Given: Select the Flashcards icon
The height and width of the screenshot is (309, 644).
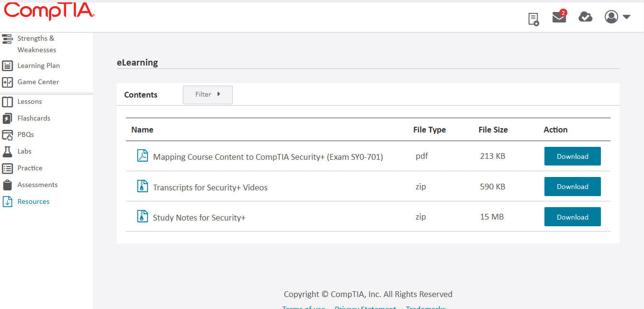Looking at the screenshot, I should pyautogui.click(x=8, y=118).
